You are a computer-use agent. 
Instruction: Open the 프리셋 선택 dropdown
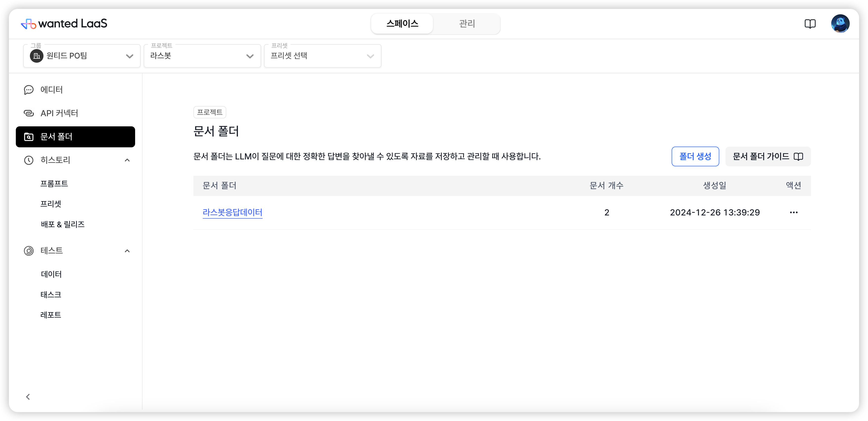click(x=322, y=56)
